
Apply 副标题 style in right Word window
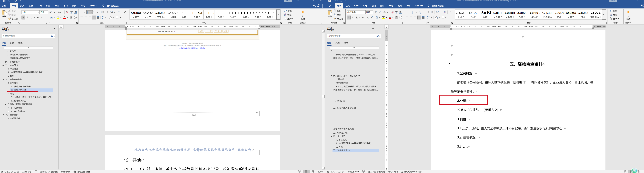pos(534,15)
